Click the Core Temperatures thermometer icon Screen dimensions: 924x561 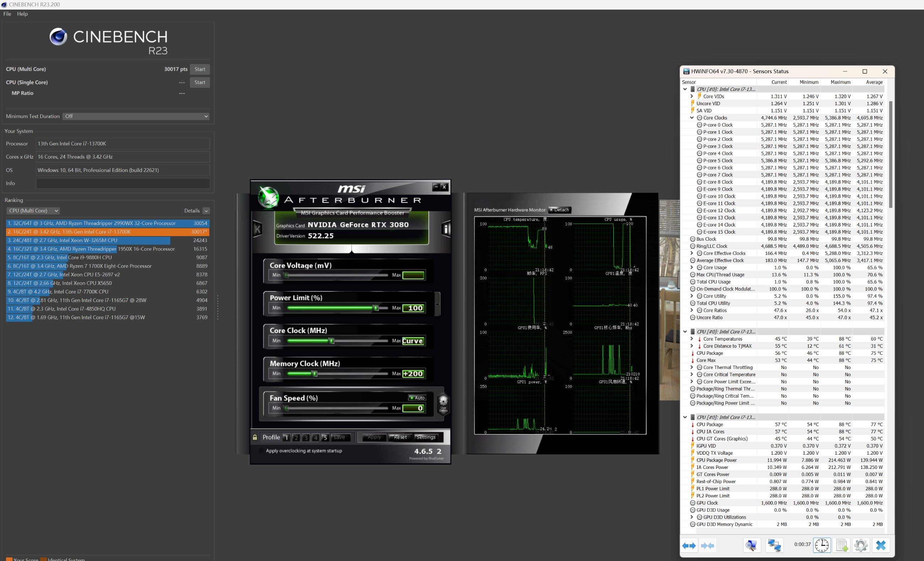click(x=699, y=339)
